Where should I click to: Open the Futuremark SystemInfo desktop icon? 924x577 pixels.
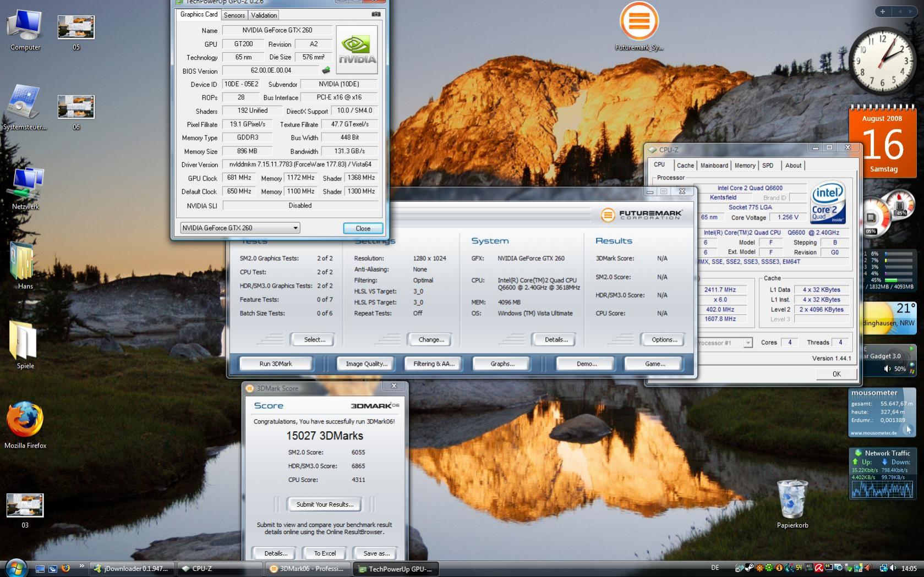tap(638, 26)
